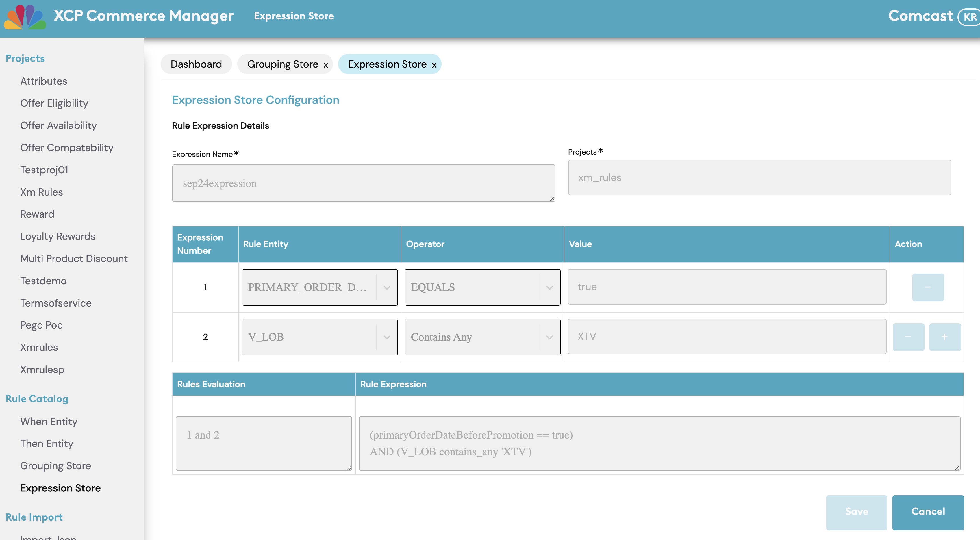Open Xmrules project
Screen dimensions: 980x540
39,347
